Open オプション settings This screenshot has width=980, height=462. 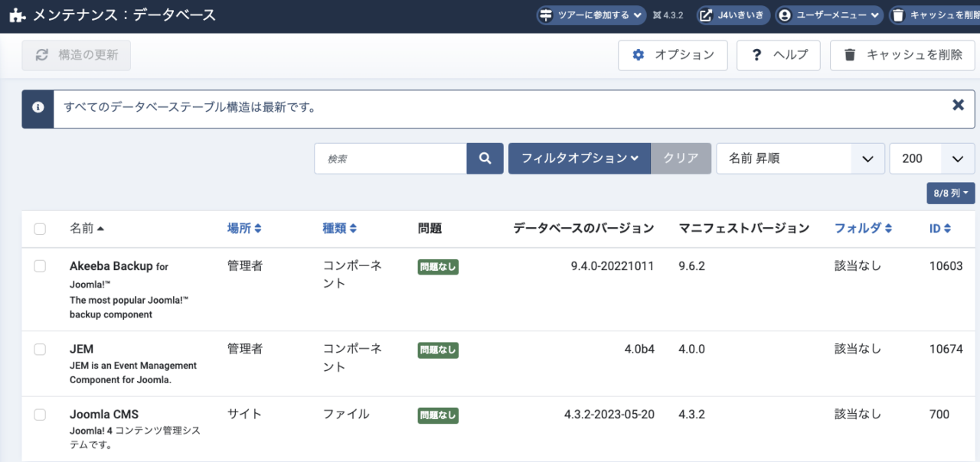click(673, 55)
